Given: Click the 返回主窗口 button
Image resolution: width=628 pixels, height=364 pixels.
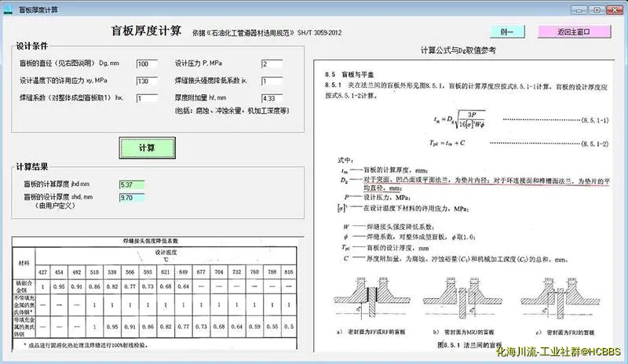Looking at the screenshot, I should (x=574, y=31).
